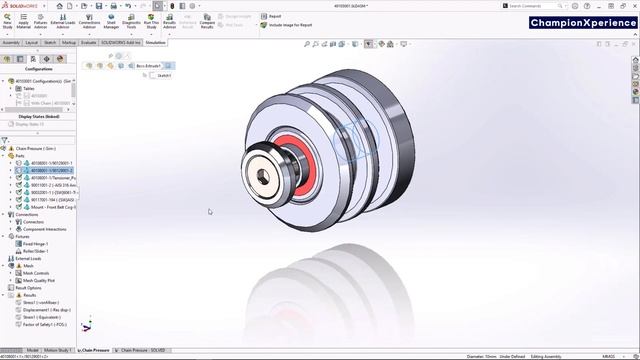
Task: Undo the last action
Action: [128, 6]
